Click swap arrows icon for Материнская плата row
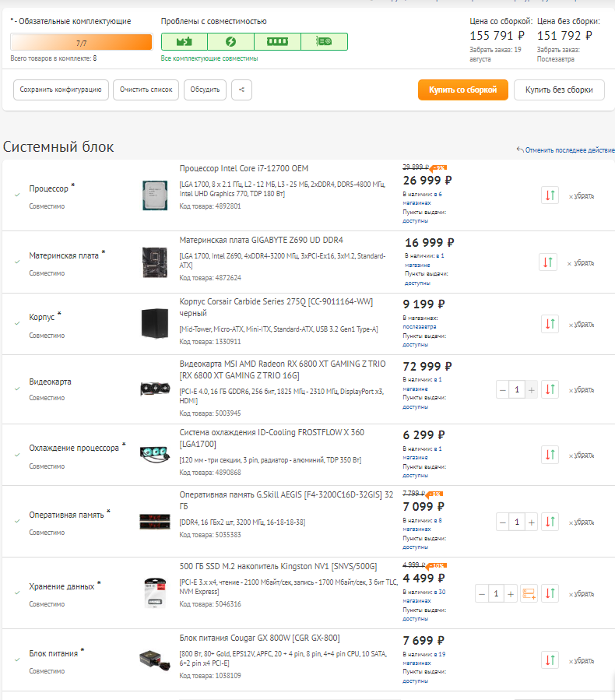The height and width of the screenshot is (700, 615). 547,262
